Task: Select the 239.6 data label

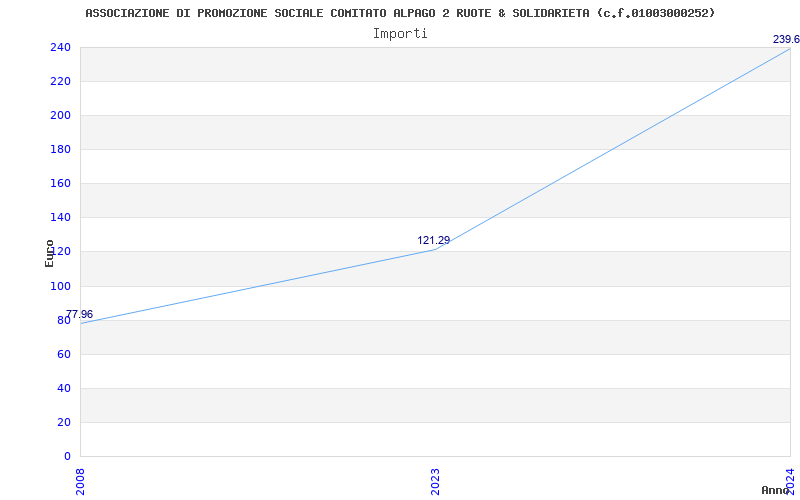Action: click(786, 39)
